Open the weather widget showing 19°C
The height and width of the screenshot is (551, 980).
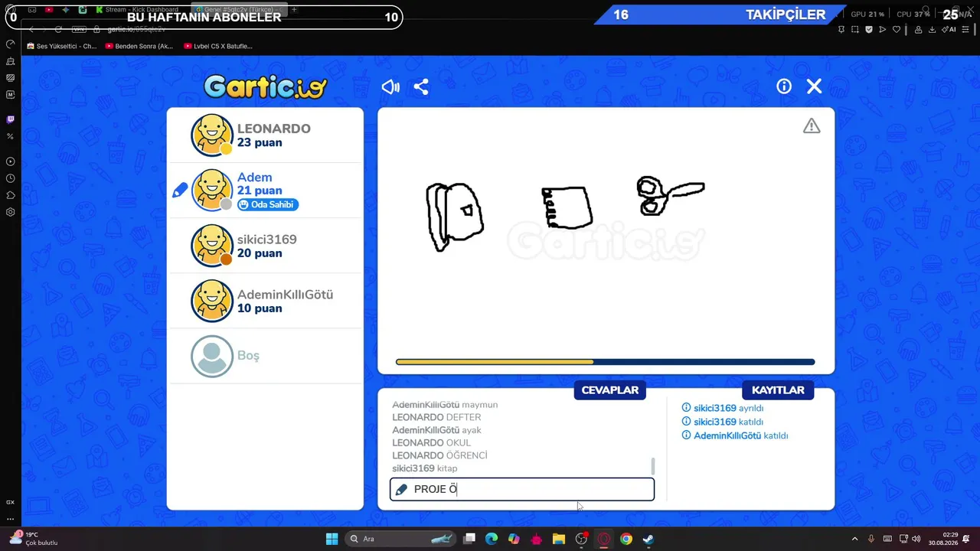pyautogui.click(x=34, y=539)
